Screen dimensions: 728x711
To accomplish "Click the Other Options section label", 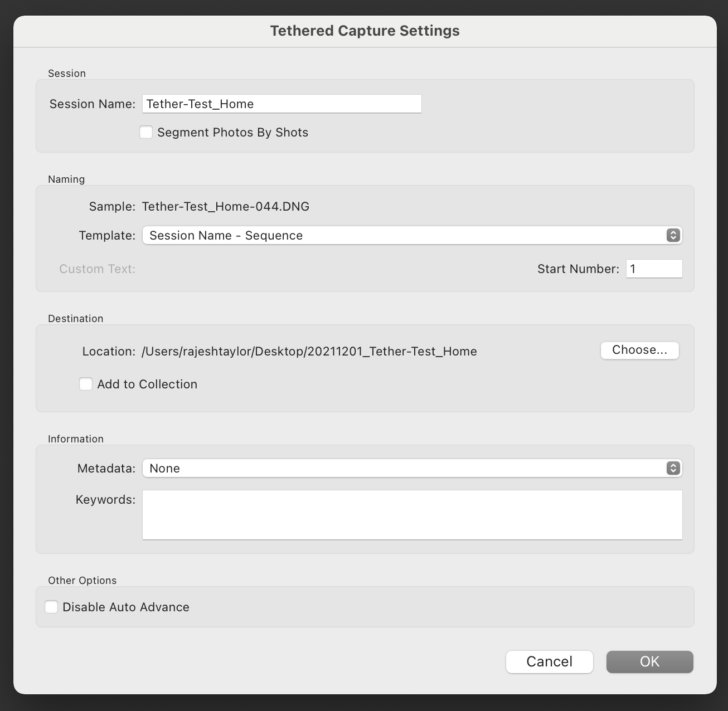I will 82,580.
